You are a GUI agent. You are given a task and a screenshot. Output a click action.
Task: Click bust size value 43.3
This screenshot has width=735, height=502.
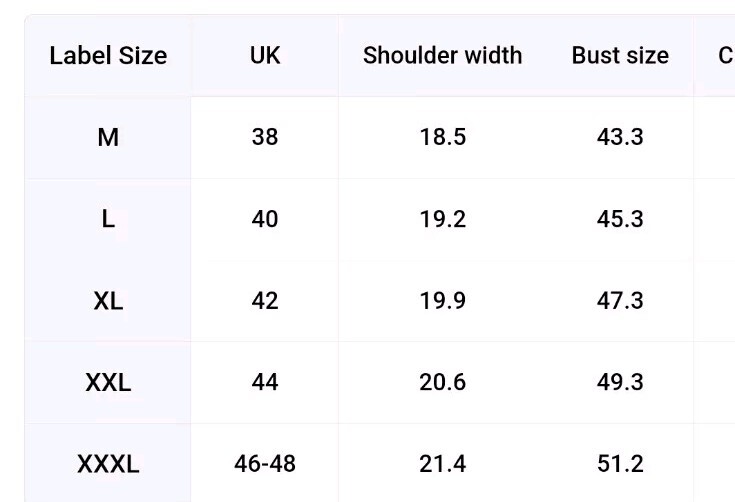[620, 137]
